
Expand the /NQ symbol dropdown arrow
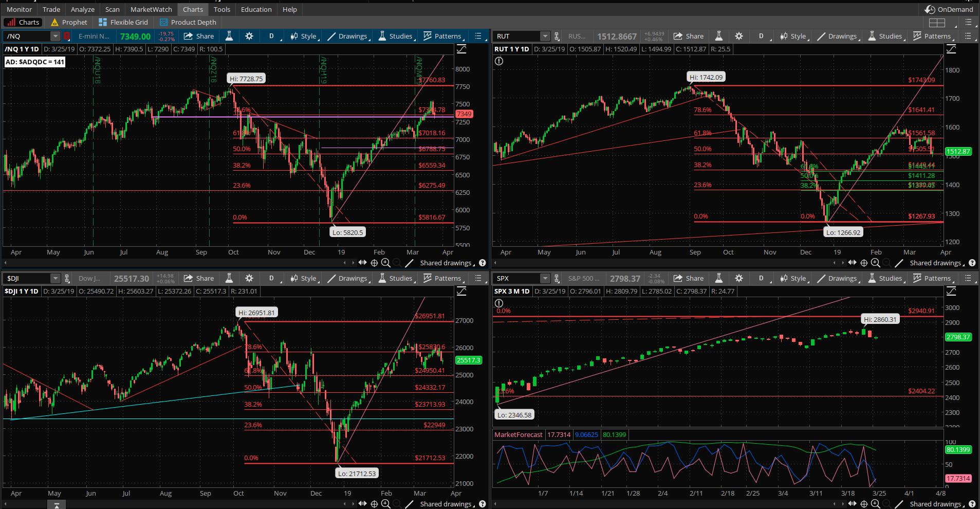(x=55, y=36)
